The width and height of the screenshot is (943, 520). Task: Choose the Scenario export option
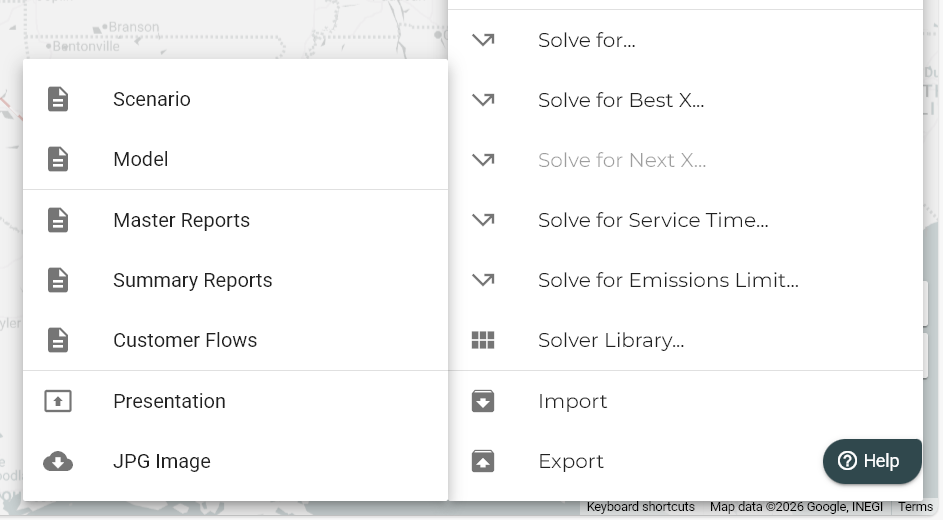(151, 99)
